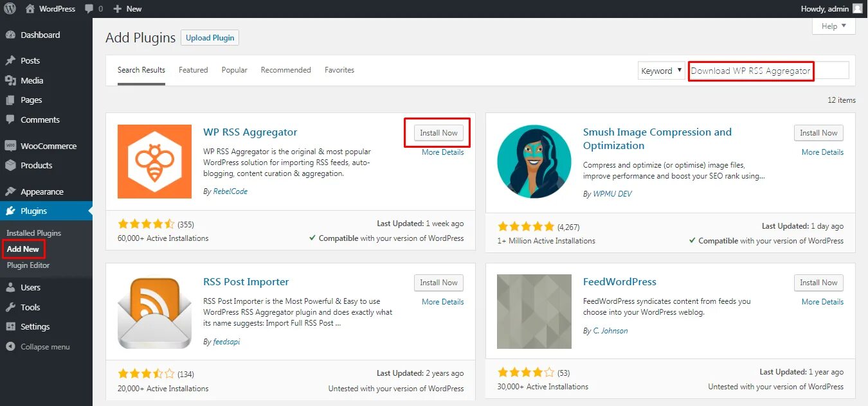Click "60,000+ Active Installations" text
This screenshot has height=406, width=868.
pyautogui.click(x=163, y=238)
